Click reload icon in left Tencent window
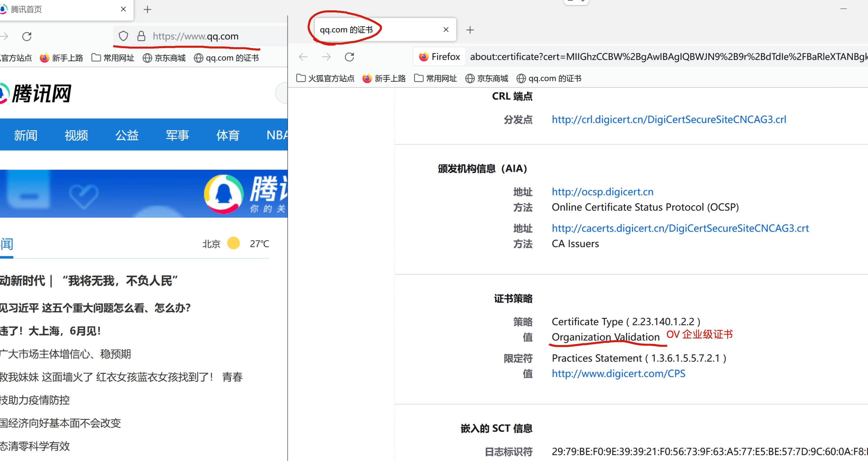This screenshot has width=868, height=461. pos(27,36)
